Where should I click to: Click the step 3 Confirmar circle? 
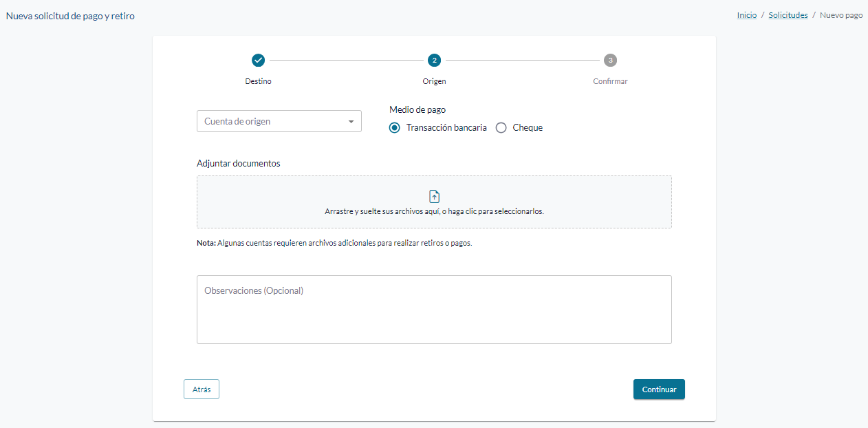[610, 61]
